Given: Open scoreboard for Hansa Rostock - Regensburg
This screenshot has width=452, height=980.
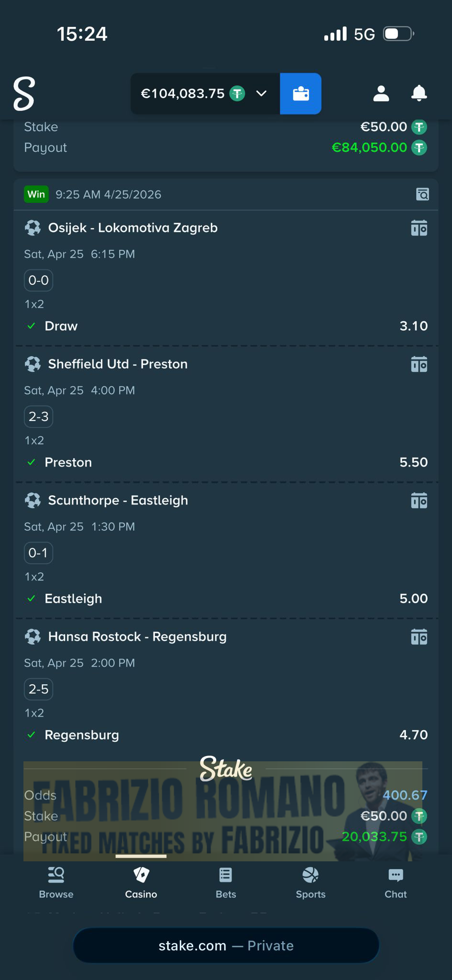Looking at the screenshot, I should coord(419,637).
